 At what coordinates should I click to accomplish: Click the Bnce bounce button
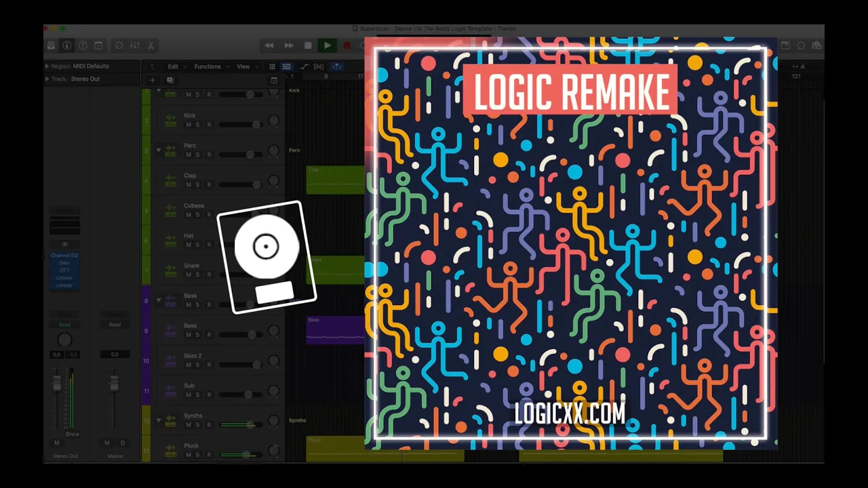point(72,434)
